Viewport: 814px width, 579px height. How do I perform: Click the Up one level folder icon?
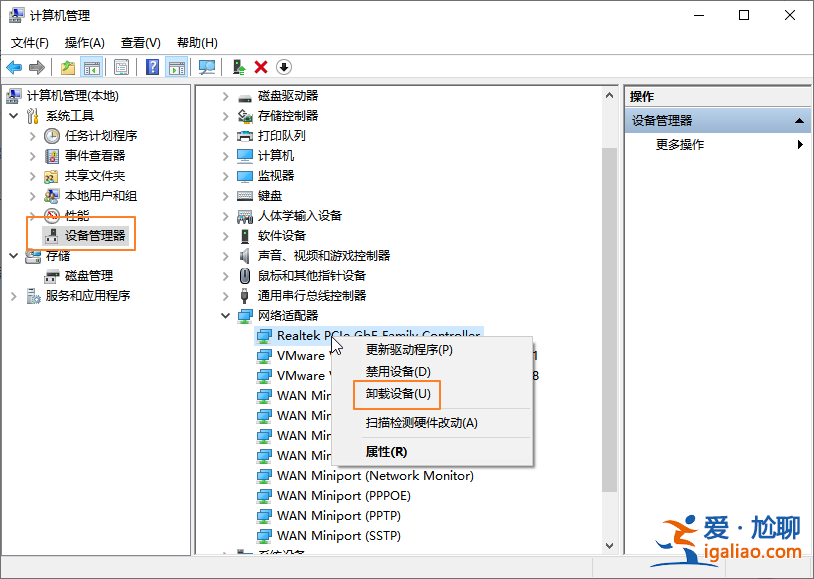pos(67,67)
